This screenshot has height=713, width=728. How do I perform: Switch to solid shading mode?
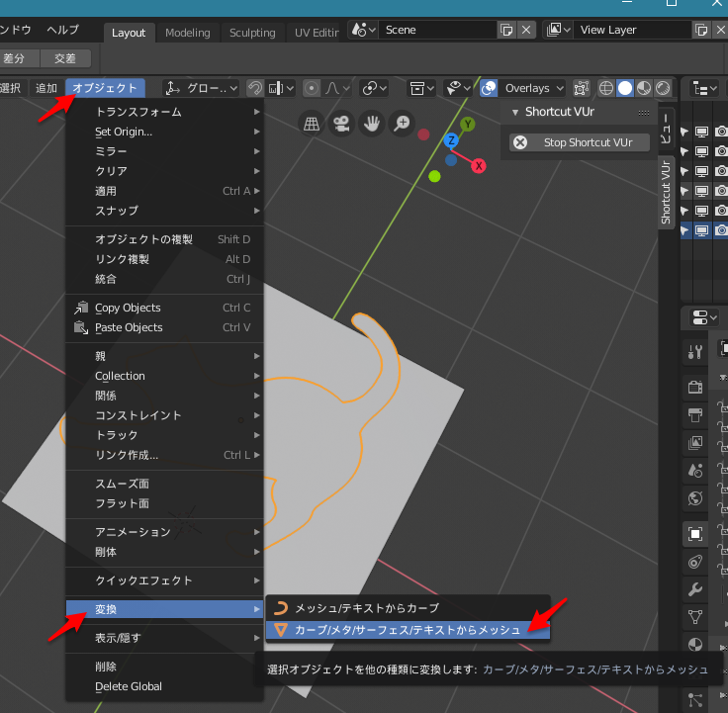[625, 88]
